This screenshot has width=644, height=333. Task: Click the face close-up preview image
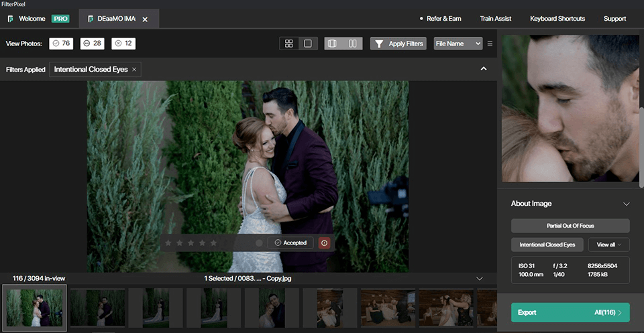click(570, 109)
